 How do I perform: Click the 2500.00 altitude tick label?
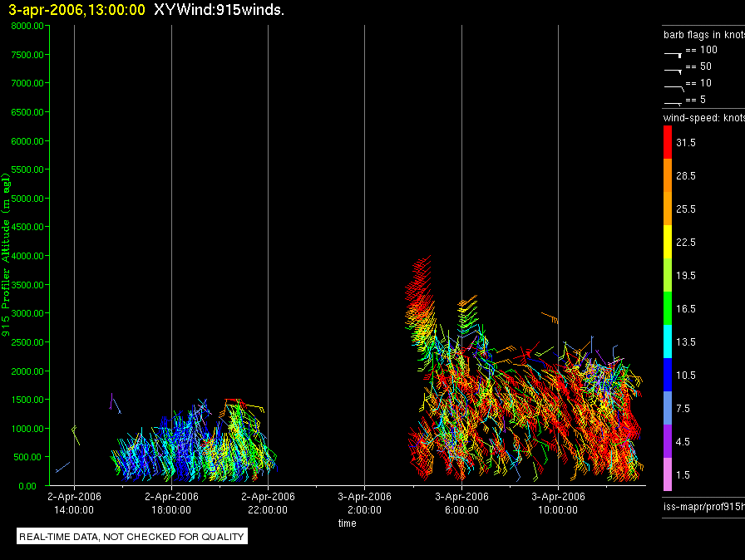tap(27, 342)
